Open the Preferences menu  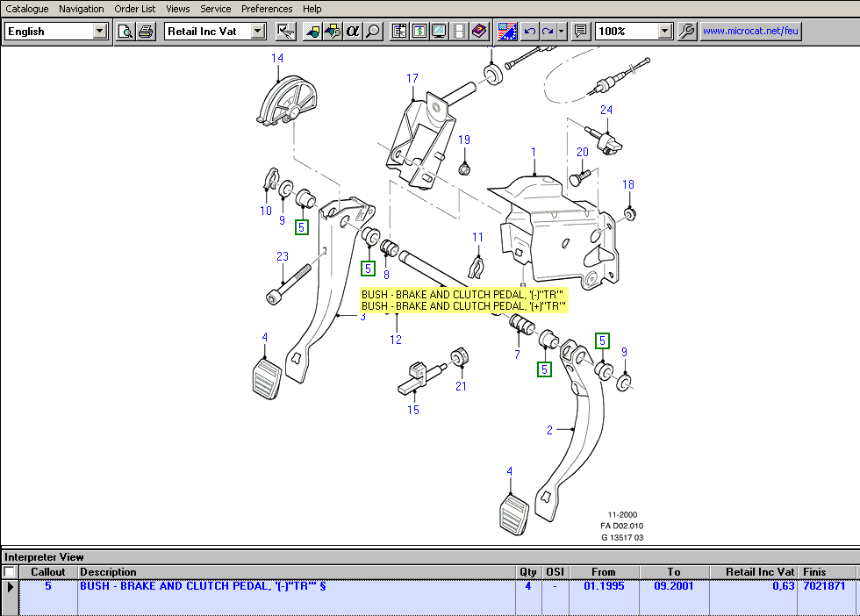pyautogui.click(x=267, y=9)
